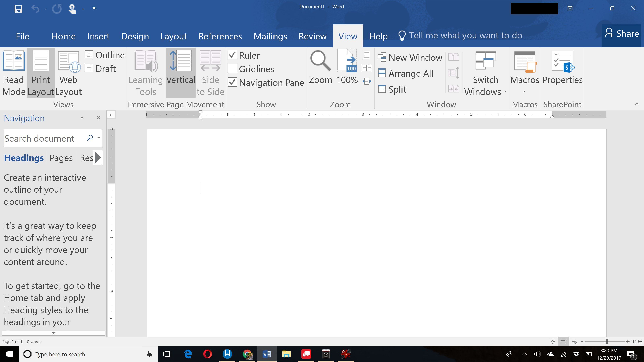
Task: Click the Print Layout icon in status bar
Action: pyautogui.click(x=563, y=341)
